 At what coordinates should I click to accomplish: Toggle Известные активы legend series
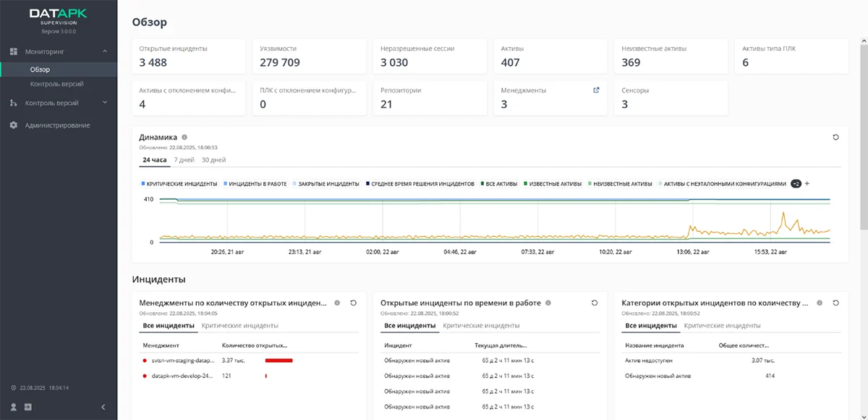(555, 184)
